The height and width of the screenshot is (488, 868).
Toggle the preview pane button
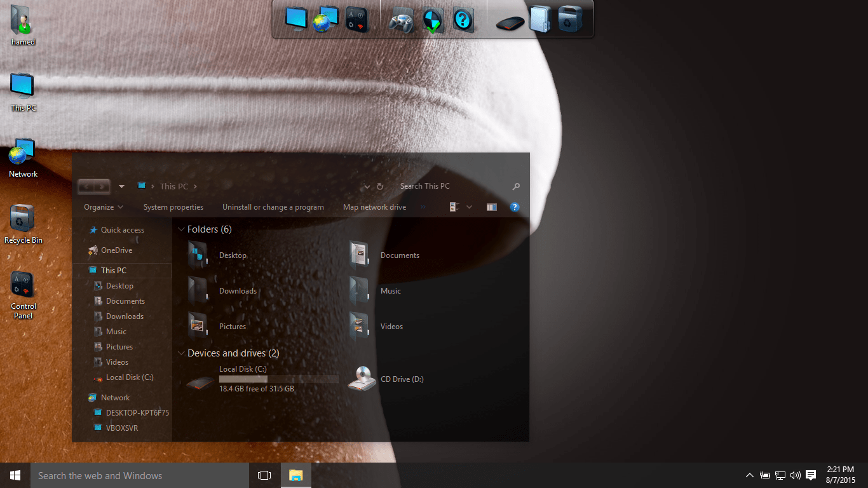492,207
